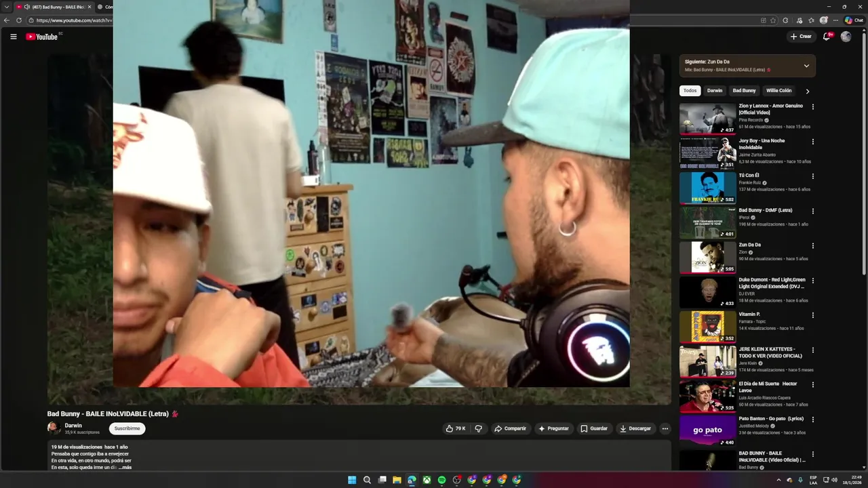The image size is (868, 488).
Task: Open more actions three-dot button under video
Action: coord(665,428)
